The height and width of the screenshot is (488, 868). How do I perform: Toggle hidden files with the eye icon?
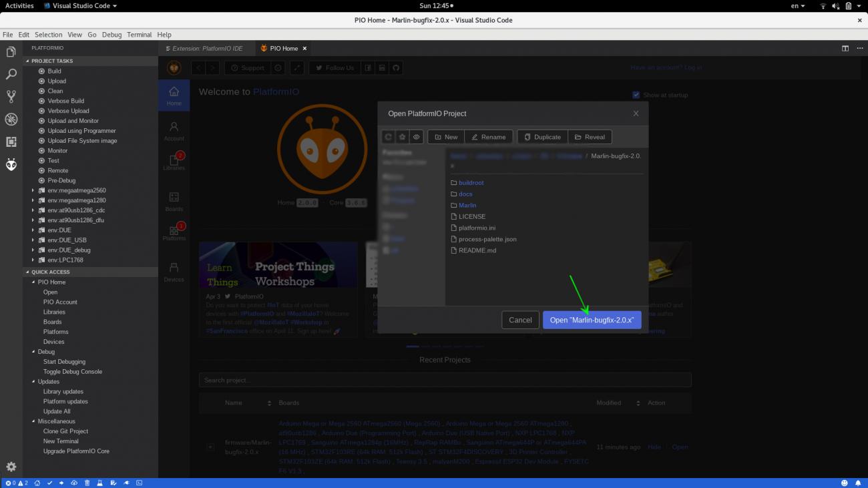pos(417,137)
